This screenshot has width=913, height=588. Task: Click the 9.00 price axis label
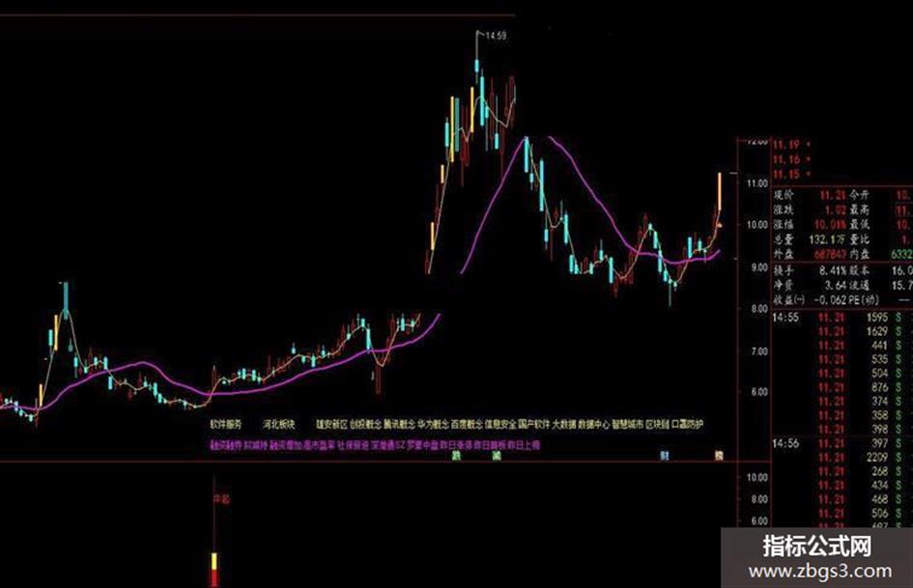[759, 267]
